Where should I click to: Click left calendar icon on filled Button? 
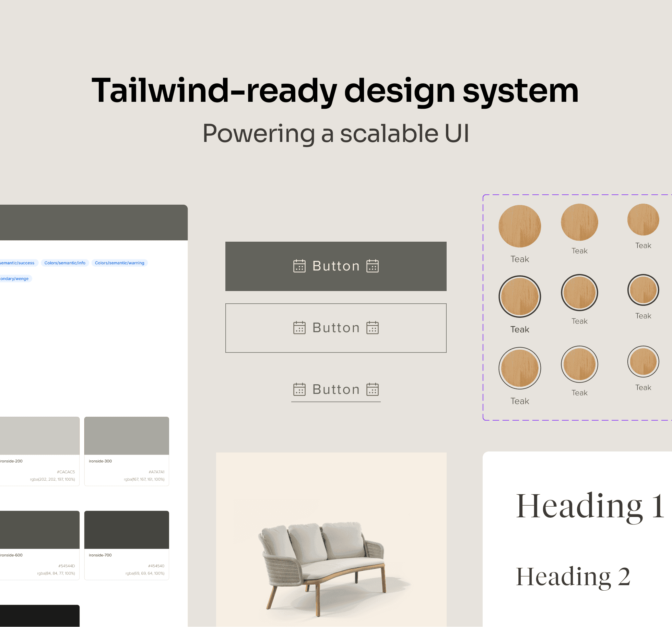(x=299, y=266)
